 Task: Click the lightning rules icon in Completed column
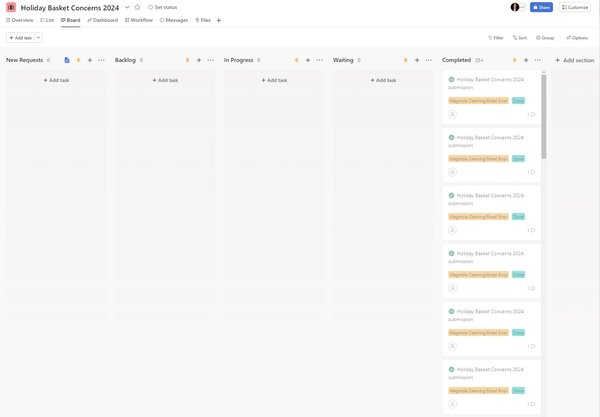tap(515, 60)
